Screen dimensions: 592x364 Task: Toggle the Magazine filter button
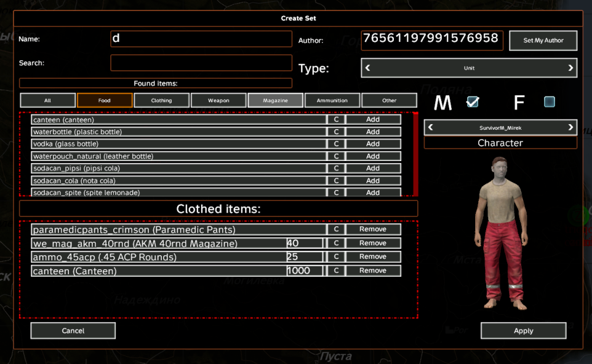(x=276, y=100)
